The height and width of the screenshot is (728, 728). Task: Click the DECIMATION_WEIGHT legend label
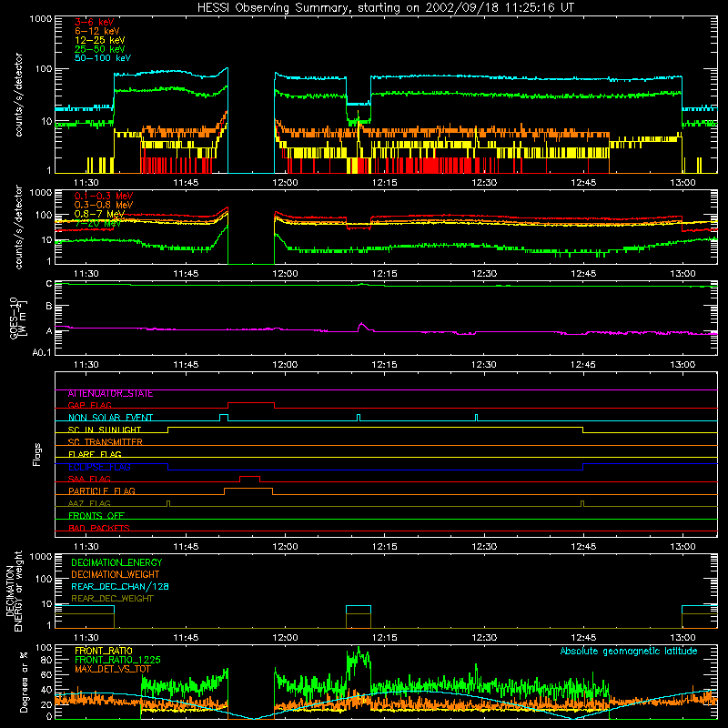[116, 574]
